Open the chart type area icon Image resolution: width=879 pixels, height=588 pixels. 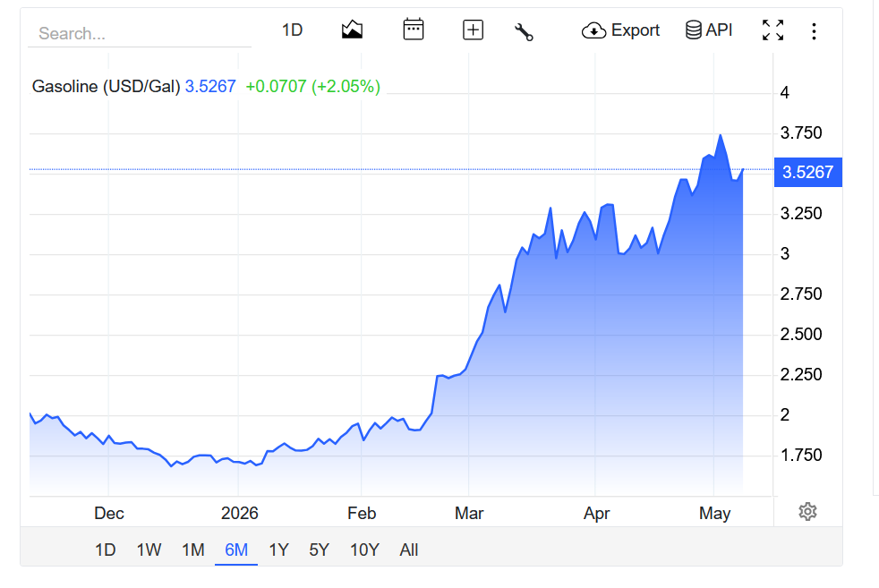[x=352, y=30]
